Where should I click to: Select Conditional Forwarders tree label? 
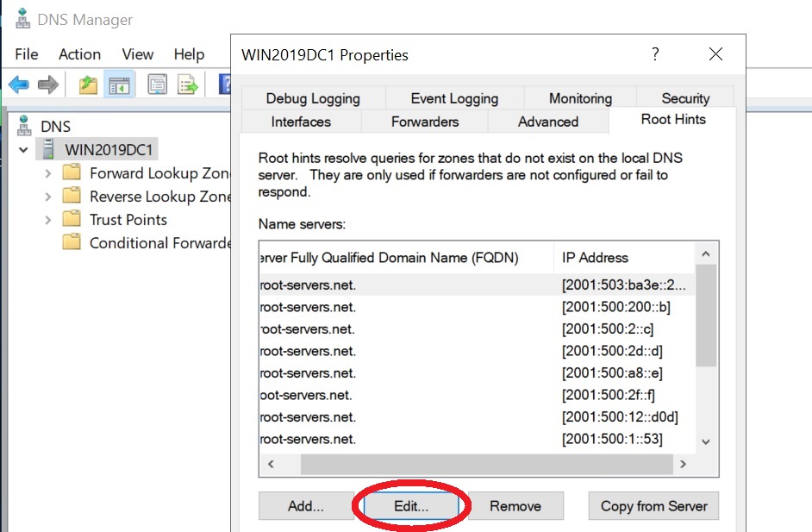159,243
